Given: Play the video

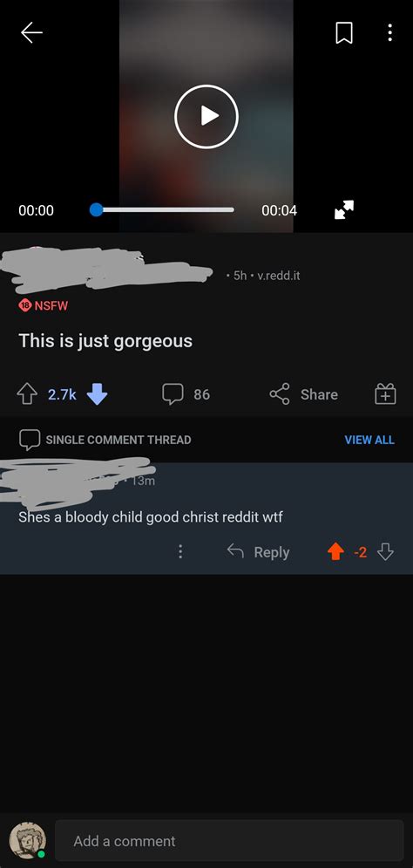Looking at the screenshot, I should click(206, 116).
